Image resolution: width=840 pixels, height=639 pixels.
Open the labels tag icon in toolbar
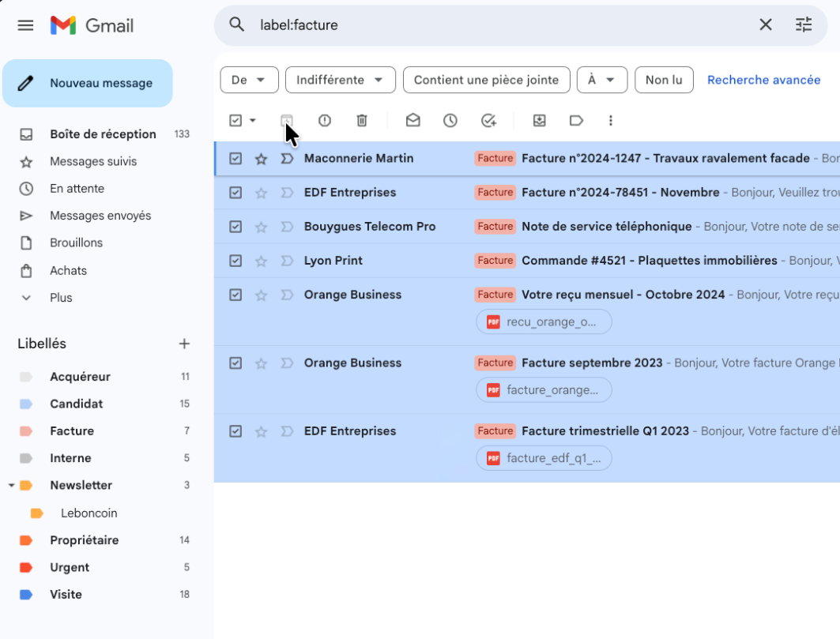(x=576, y=120)
